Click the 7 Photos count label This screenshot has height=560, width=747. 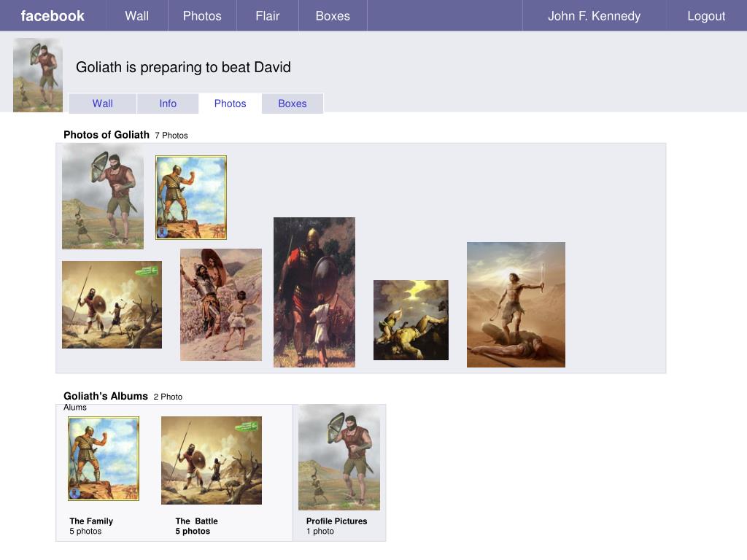pos(171,135)
